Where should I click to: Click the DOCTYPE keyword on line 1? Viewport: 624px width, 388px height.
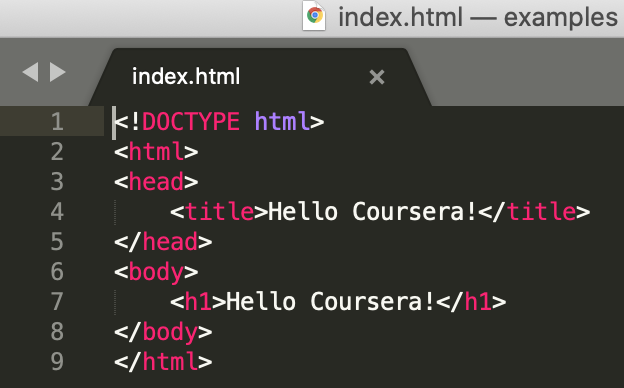click(191, 121)
